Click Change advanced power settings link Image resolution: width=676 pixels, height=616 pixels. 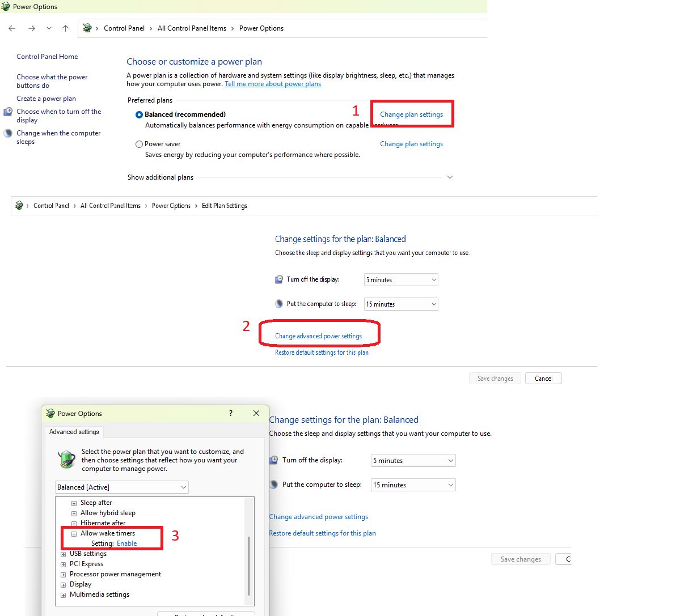click(x=318, y=336)
